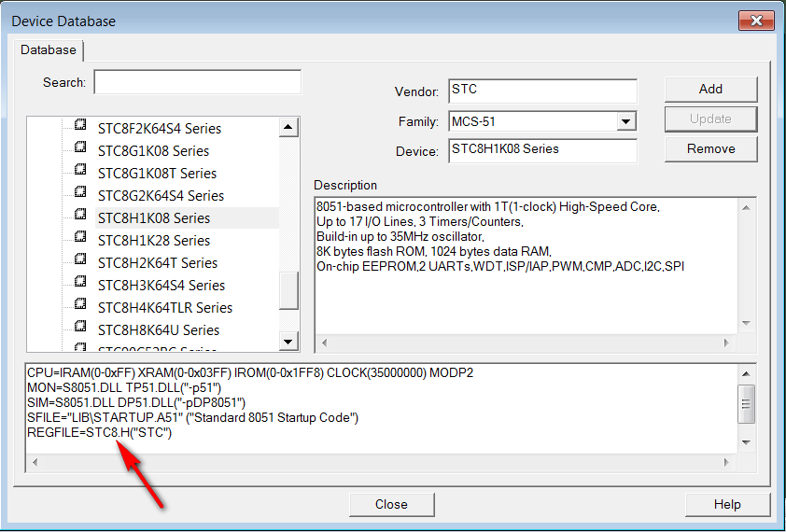Click Description box scroll up arrow

[747, 207]
